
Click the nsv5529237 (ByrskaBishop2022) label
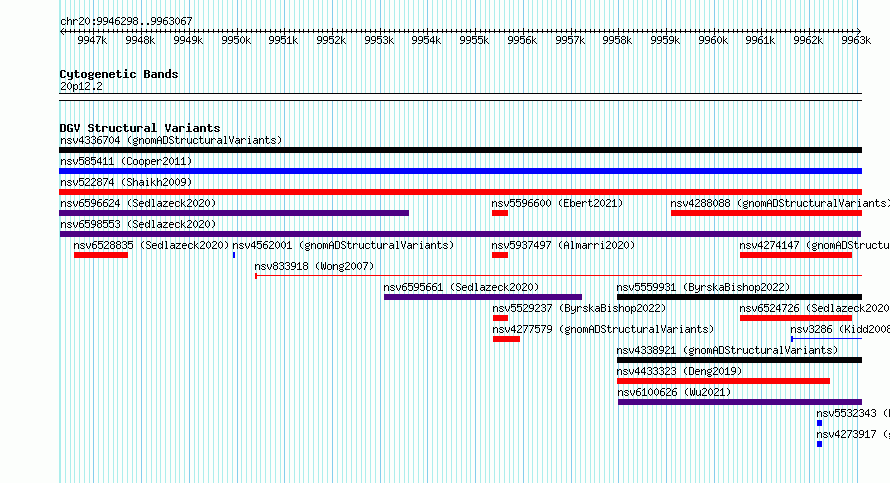(x=579, y=308)
